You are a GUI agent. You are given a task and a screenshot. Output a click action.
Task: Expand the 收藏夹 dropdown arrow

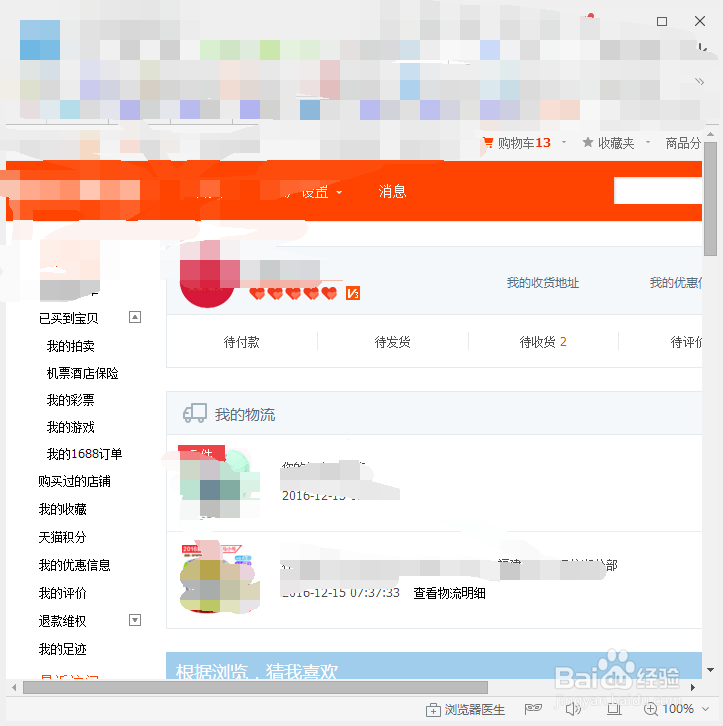point(648,142)
